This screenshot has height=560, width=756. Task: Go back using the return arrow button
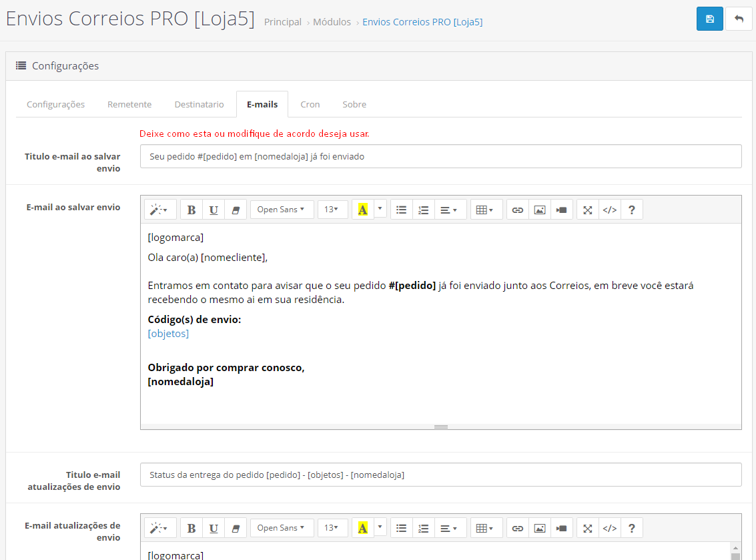point(738,19)
